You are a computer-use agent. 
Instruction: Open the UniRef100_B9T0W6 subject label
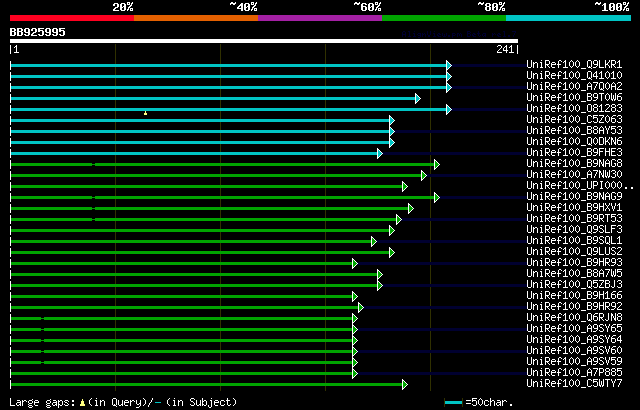(574, 98)
